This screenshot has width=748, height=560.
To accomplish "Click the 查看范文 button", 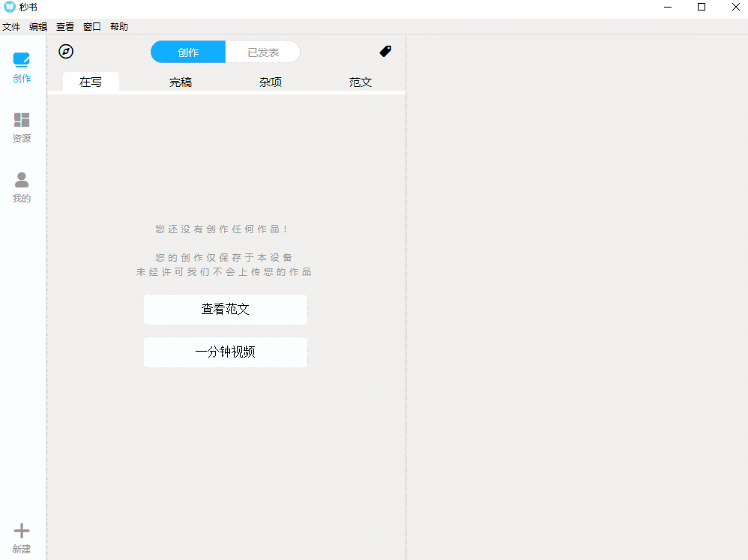I will [225, 309].
